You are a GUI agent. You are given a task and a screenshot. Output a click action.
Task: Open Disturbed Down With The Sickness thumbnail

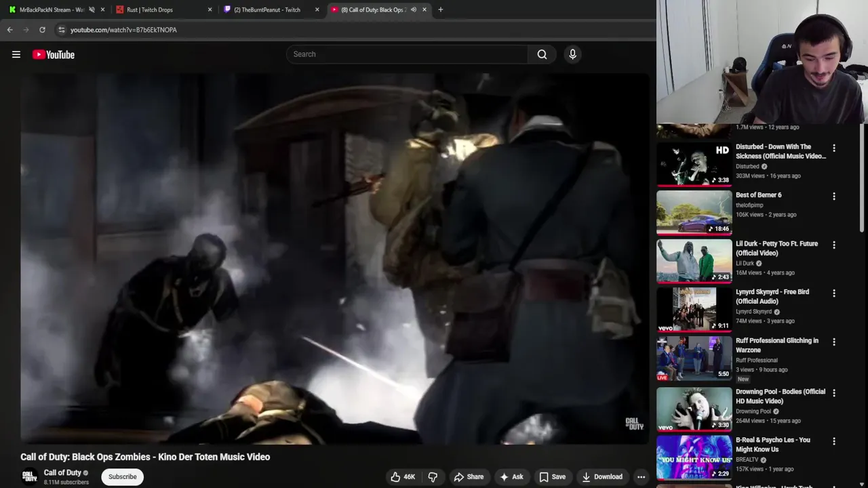[x=694, y=163]
